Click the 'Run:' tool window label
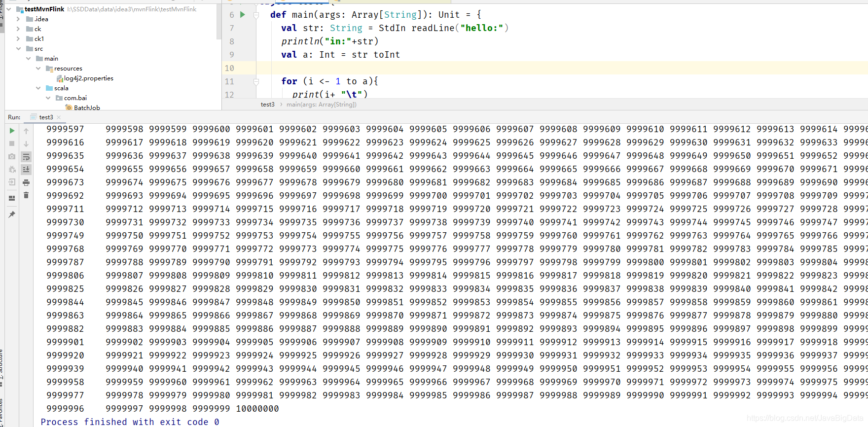Screen dimensions: 868x427 tap(14, 117)
